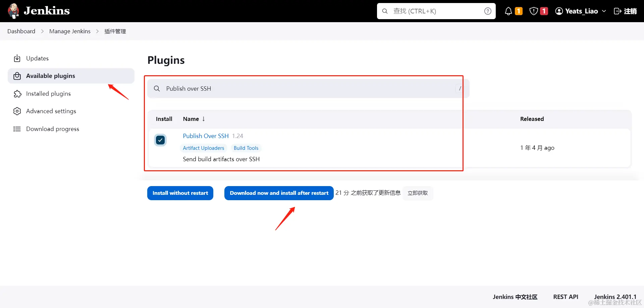Image resolution: width=644 pixels, height=308 pixels.
Task: Click the 插件管理 breadcrumb
Action: [115, 31]
